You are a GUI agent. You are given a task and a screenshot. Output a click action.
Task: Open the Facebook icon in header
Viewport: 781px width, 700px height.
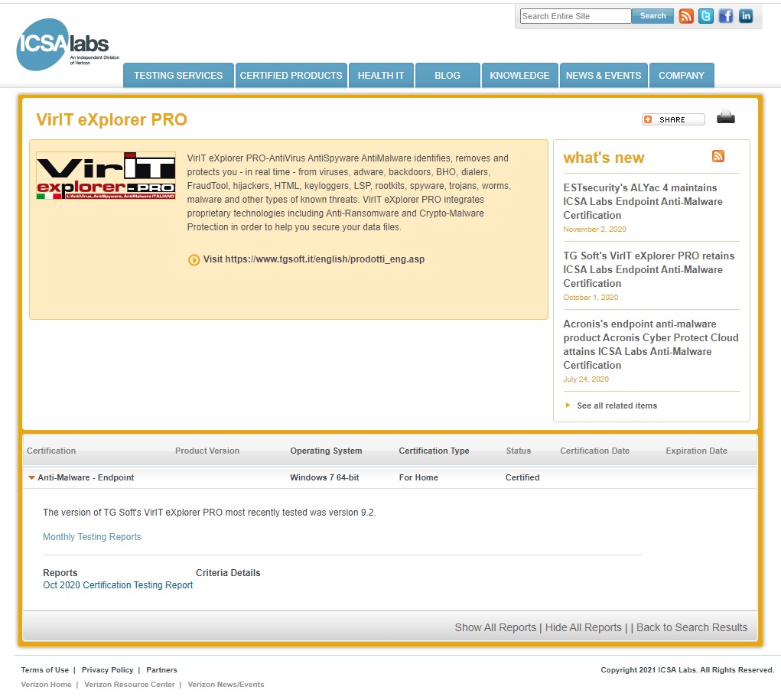point(726,16)
